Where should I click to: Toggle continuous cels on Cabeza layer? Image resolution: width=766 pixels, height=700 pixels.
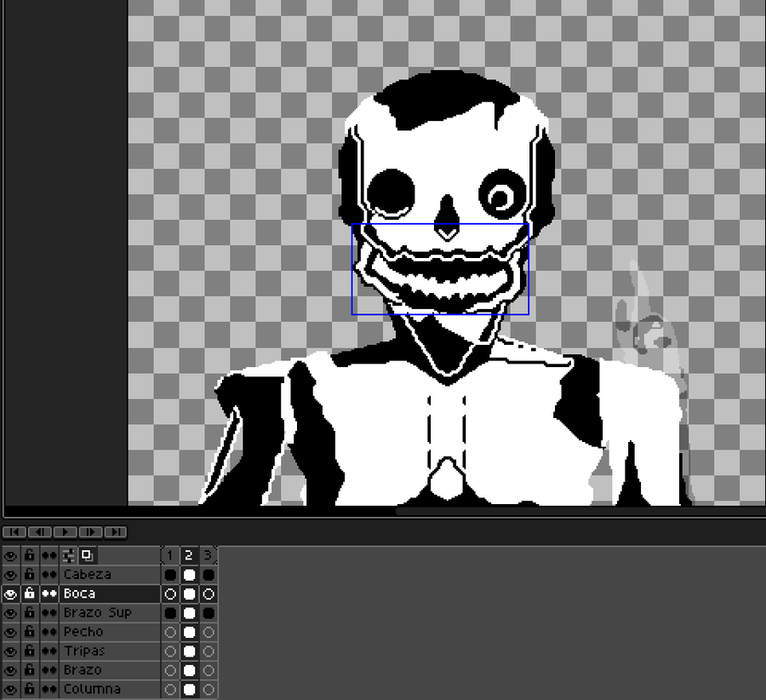(49, 574)
